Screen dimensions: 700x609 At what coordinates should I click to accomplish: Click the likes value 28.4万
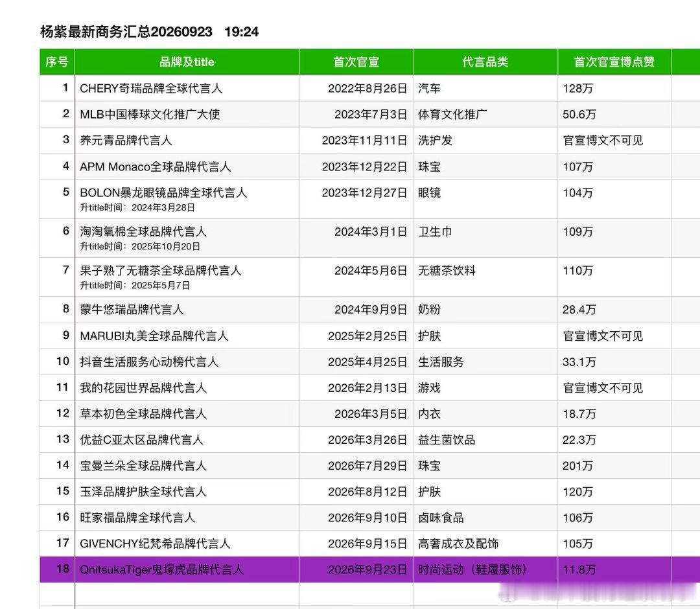click(579, 310)
